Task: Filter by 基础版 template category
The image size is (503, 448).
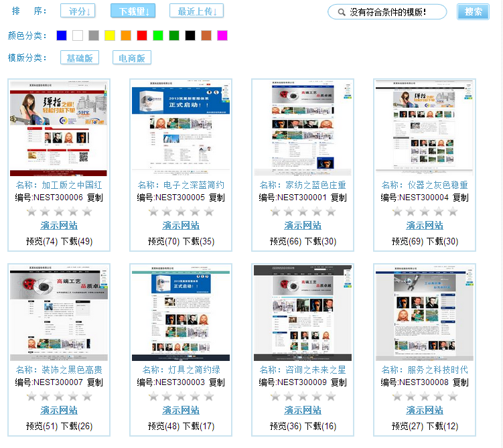Action: click(79, 58)
